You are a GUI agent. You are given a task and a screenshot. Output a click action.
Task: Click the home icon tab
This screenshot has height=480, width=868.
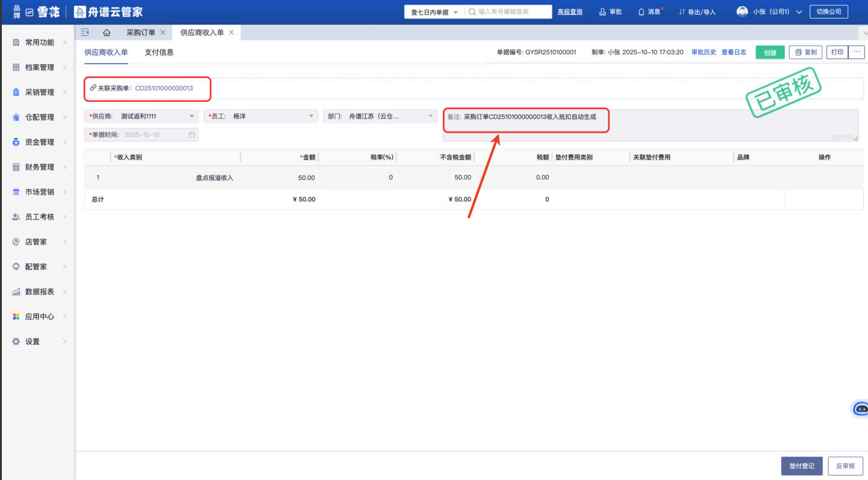pos(107,33)
